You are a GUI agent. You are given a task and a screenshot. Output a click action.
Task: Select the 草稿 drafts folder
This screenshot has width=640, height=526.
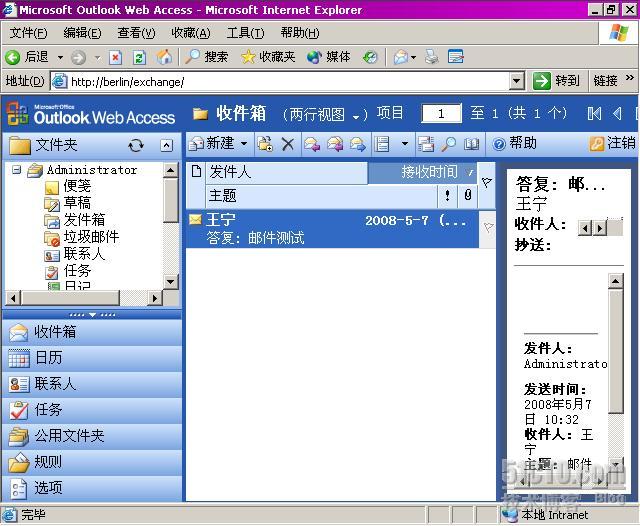tap(78, 202)
